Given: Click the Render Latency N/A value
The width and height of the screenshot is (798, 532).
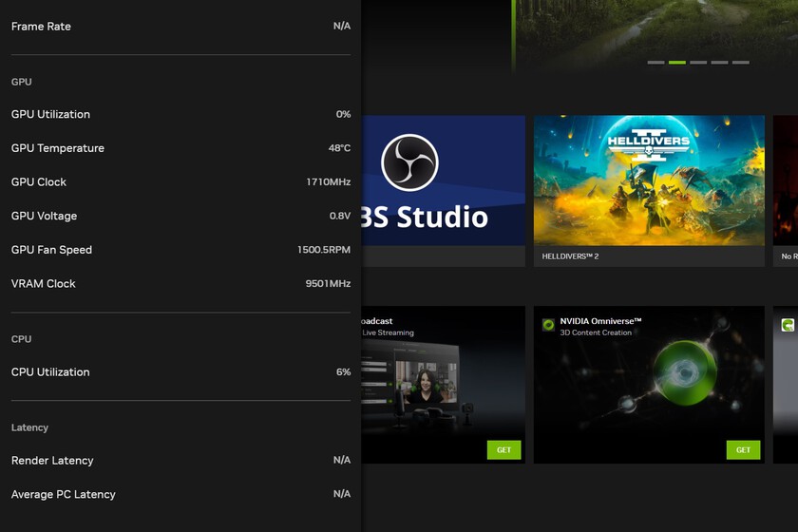Looking at the screenshot, I should click(x=341, y=460).
